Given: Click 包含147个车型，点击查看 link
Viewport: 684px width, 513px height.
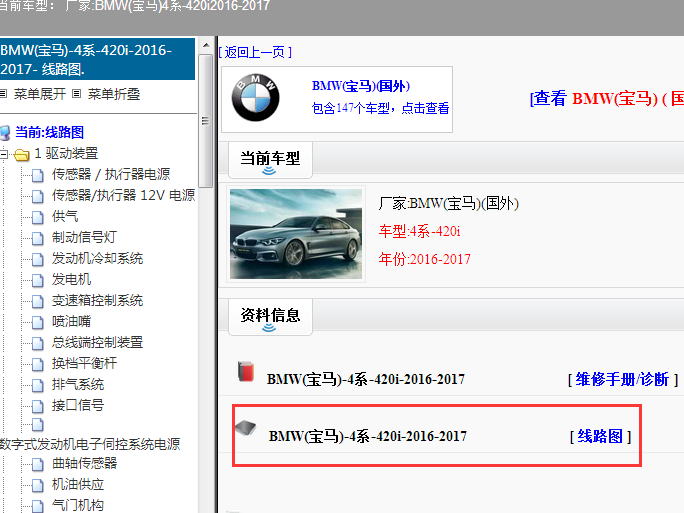Looking at the screenshot, I should (x=380, y=108).
